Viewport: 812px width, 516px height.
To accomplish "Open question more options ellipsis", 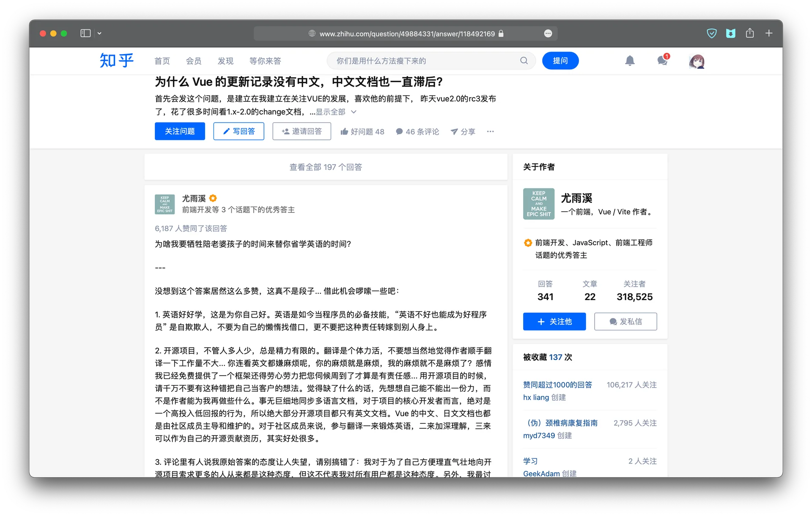I will (490, 131).
